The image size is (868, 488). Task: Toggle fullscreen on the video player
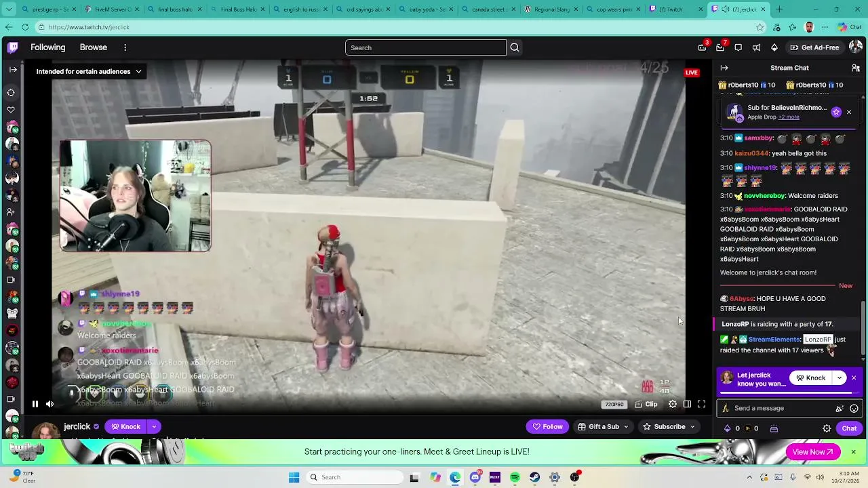702,404
